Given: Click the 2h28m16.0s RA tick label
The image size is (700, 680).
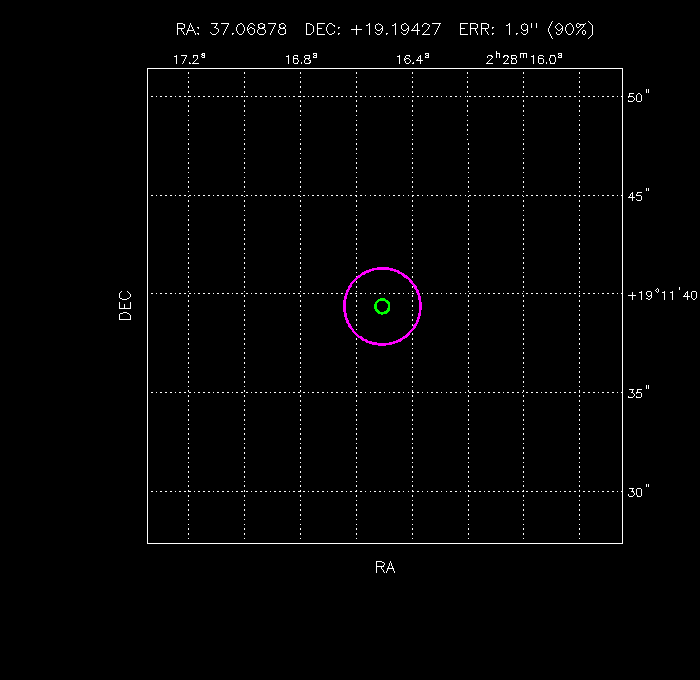Looking at the screenshot, I should pos(524,59).
